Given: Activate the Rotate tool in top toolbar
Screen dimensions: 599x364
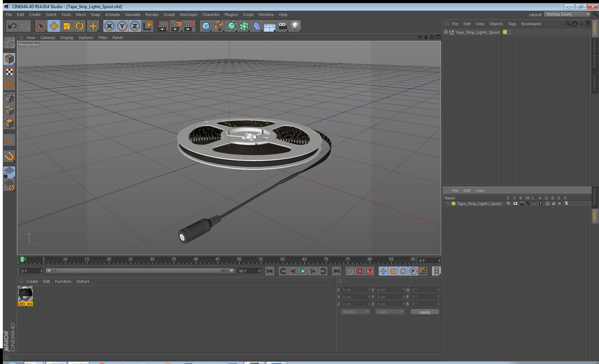Looking at the screenshot, I should point(79,26).
